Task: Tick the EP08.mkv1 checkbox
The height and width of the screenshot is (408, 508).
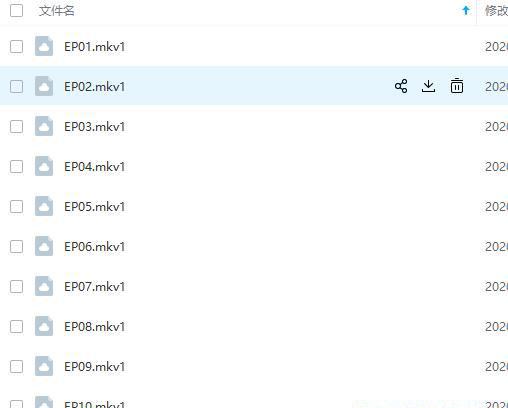Action: pyautogui.click(x=16, y=327)
